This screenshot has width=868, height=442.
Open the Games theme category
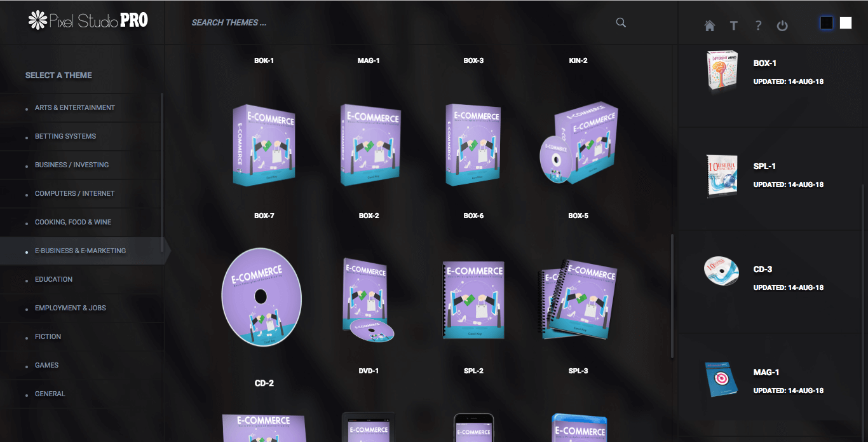[x=81, y=366]
